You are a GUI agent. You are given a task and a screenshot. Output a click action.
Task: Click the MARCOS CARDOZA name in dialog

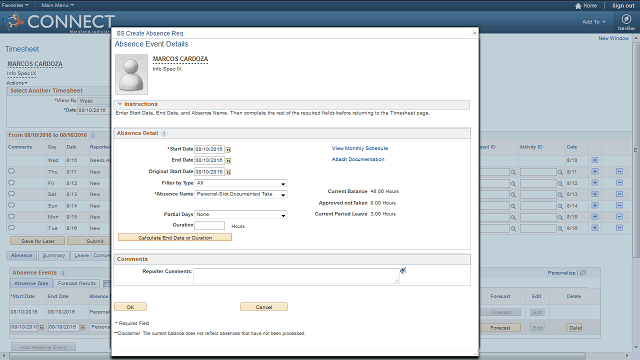180,59
